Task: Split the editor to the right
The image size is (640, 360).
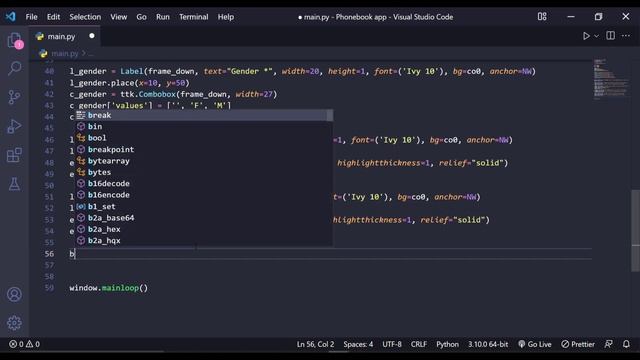Action: pos(611,36)
